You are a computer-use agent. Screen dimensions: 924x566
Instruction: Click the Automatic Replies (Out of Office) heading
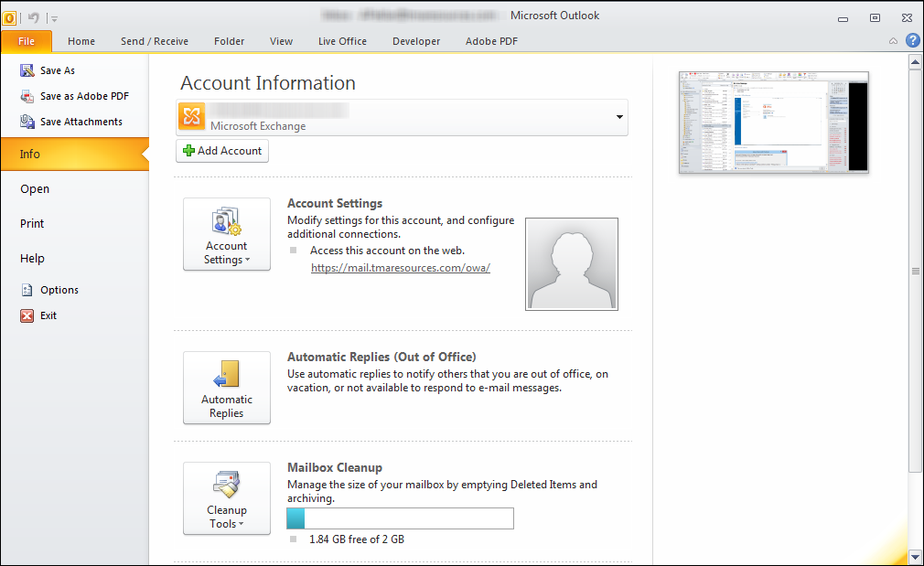(381, 357)
